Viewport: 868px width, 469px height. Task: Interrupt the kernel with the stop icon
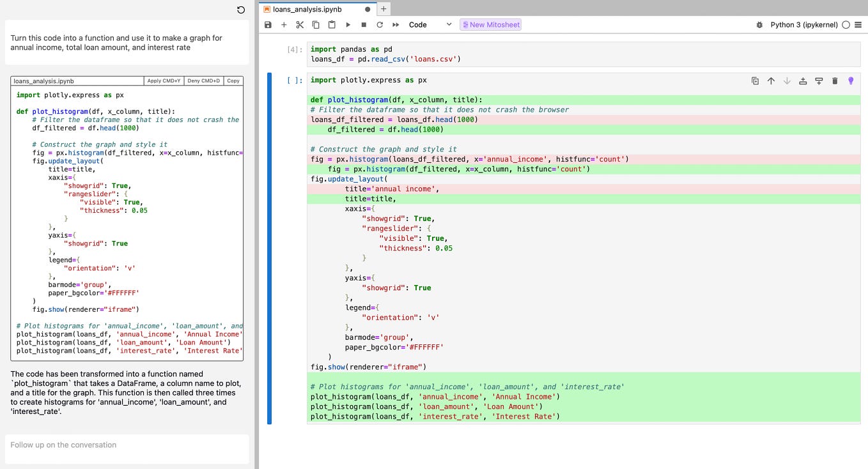point(364,25)
